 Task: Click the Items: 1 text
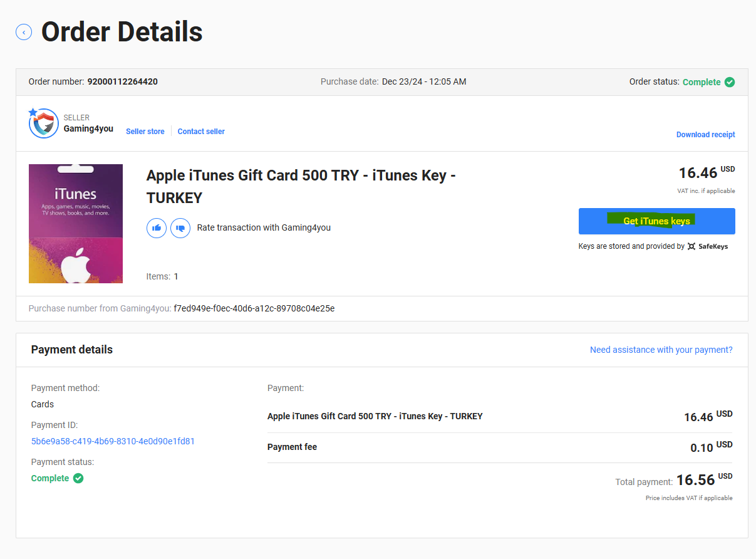[162, 276]
